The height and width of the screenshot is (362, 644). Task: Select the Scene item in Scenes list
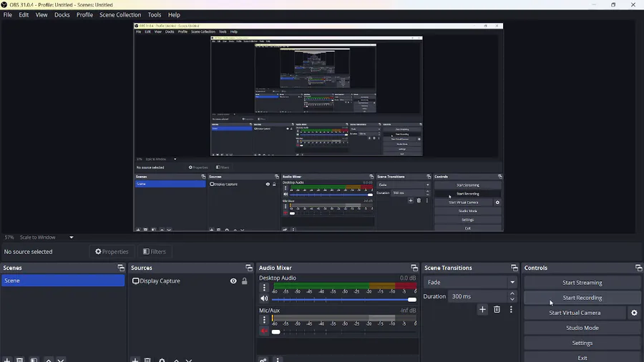[63, 280]
